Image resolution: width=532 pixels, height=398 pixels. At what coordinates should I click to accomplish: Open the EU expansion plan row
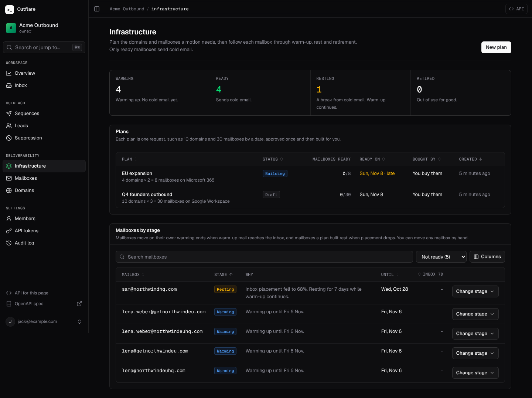click(310, 176)
